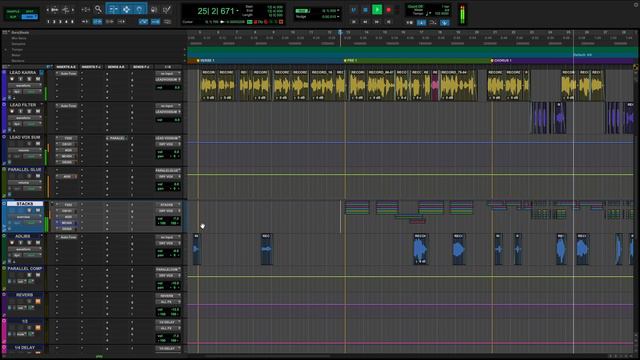This screenshot has width=640, height=360.
Task: Open Auto-Tune insert on LEAD FILTER
Action: point(68,106)
